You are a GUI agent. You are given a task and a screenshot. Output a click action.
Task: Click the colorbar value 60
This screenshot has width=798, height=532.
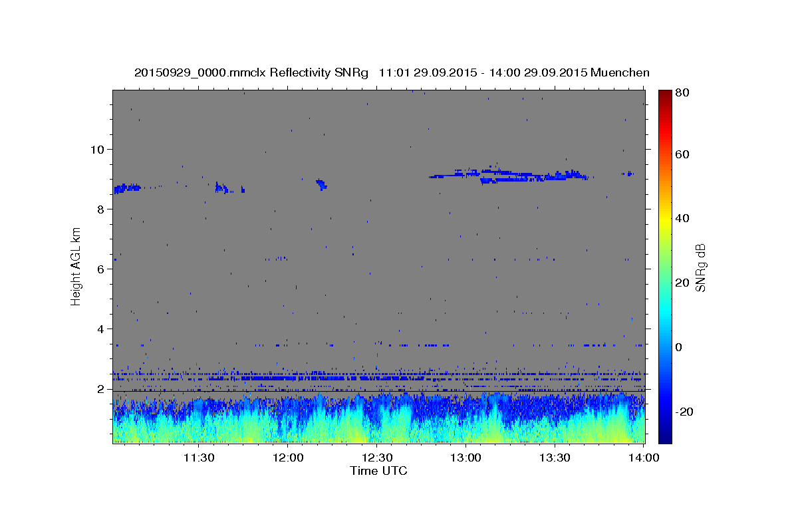[x=682, y=154]
